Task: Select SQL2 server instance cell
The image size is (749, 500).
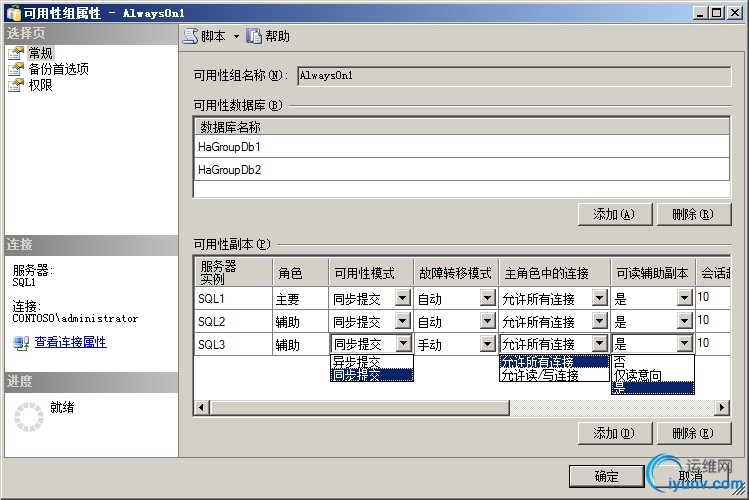Action: click(234, 321)
